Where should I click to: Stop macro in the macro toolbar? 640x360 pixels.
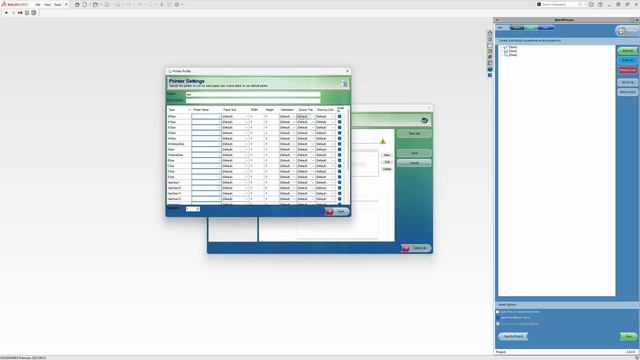pyautogui.click(x=13, y=13)
